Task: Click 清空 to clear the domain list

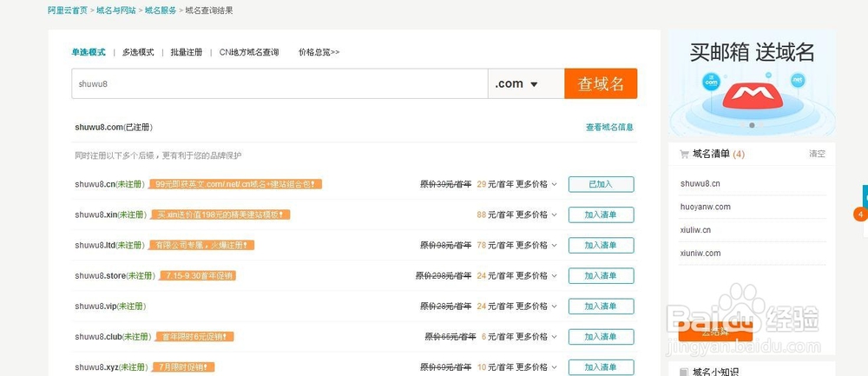Action: [x=817, y=154]
